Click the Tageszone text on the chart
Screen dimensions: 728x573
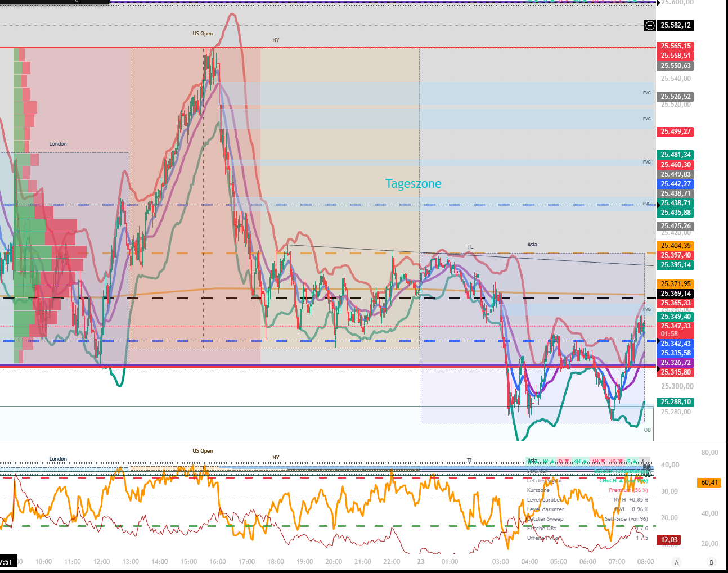pos(413,184)
